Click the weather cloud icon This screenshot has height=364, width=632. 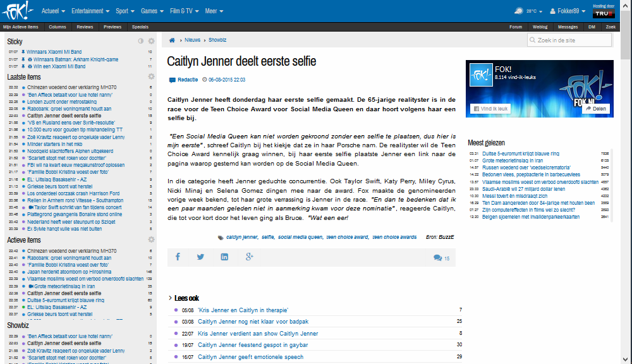point(519,11)
